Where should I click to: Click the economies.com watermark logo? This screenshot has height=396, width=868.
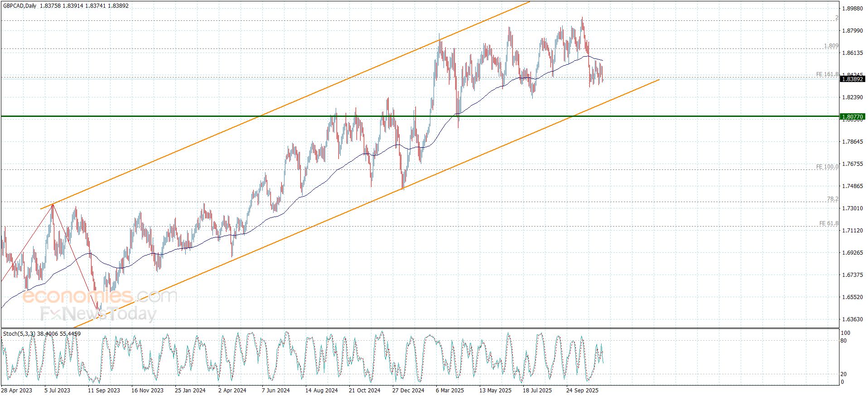[x=100, y=297]
